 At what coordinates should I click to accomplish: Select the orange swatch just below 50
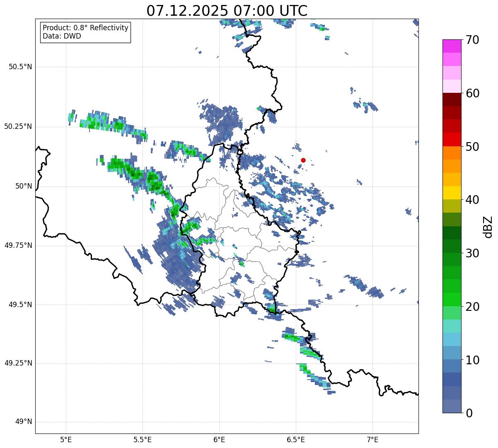pos(452,153)
